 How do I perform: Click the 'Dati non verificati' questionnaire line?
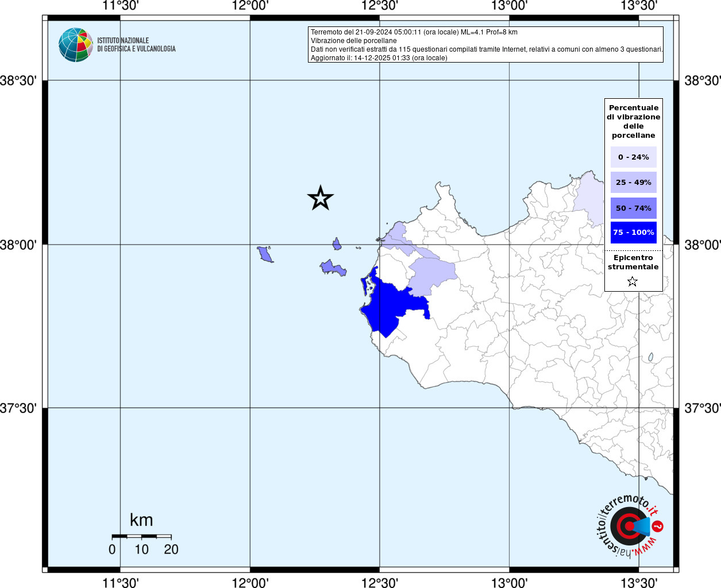pos(487,49)
